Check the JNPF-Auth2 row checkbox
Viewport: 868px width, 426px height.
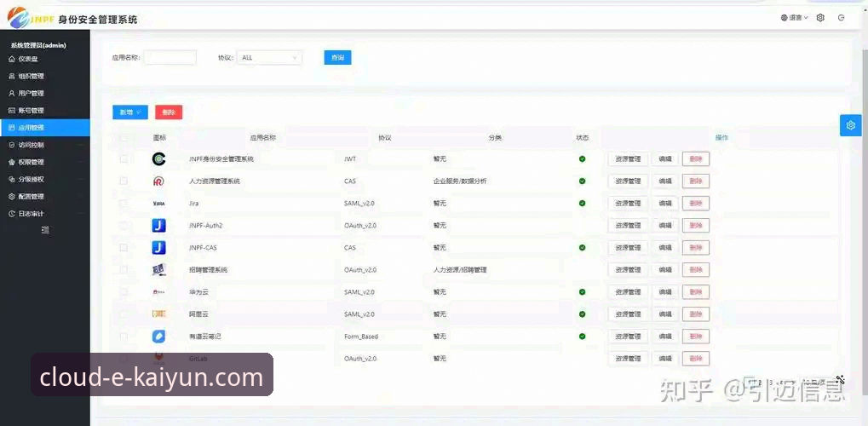124,226
